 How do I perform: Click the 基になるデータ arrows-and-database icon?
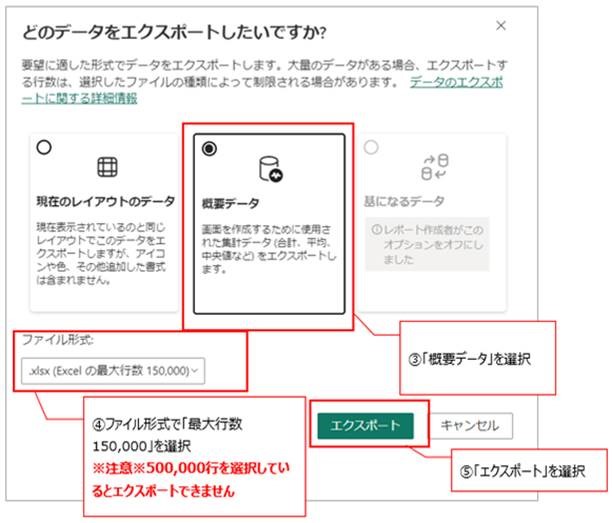(433, 166)
